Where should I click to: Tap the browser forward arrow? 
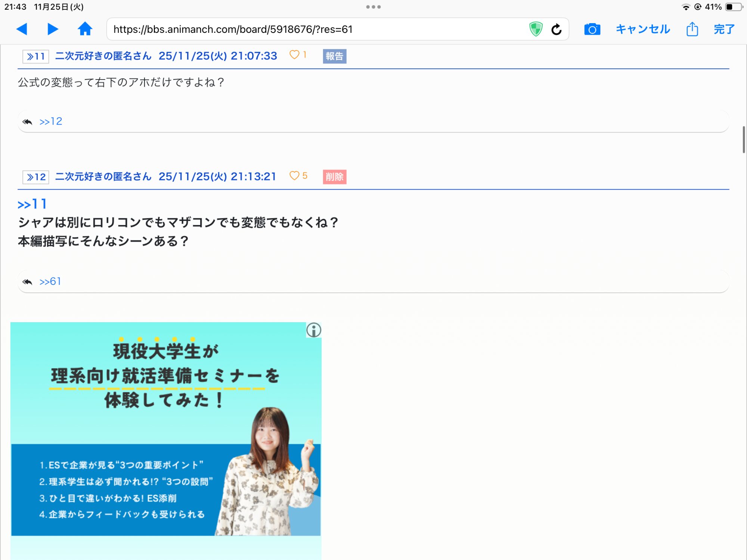[x=53, y=29]
